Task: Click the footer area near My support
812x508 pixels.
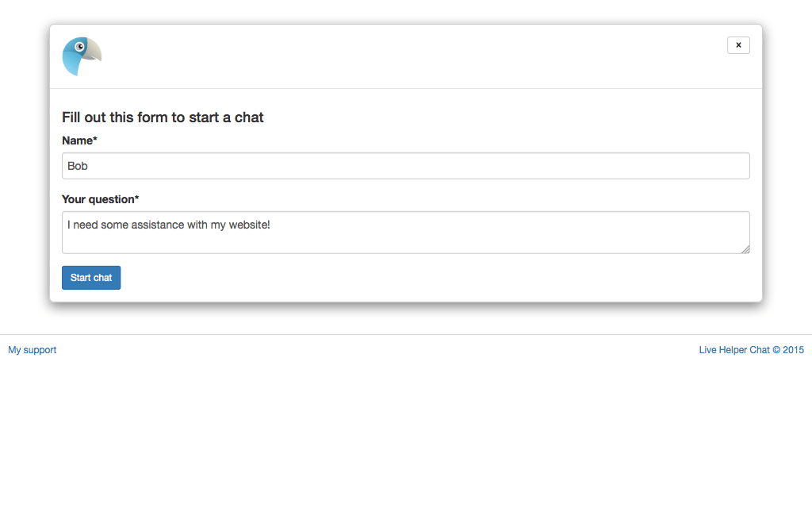Action: [32, 349]
